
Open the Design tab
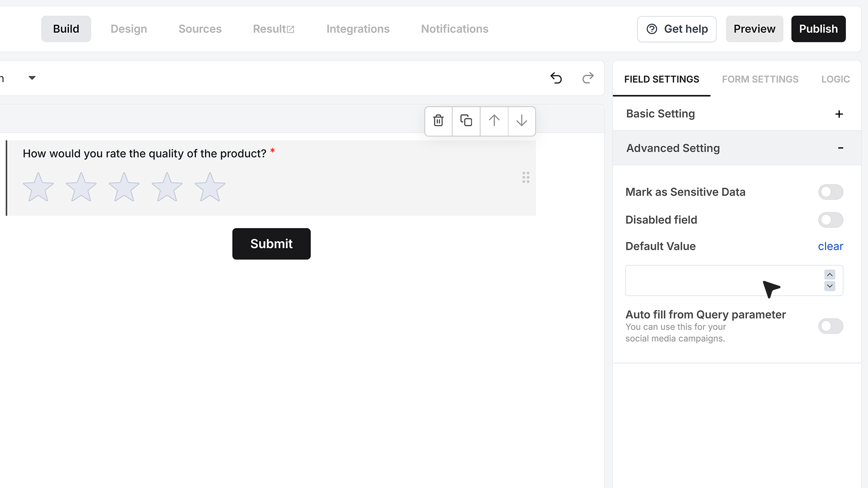pyautogui.click(x=129, y=29)
